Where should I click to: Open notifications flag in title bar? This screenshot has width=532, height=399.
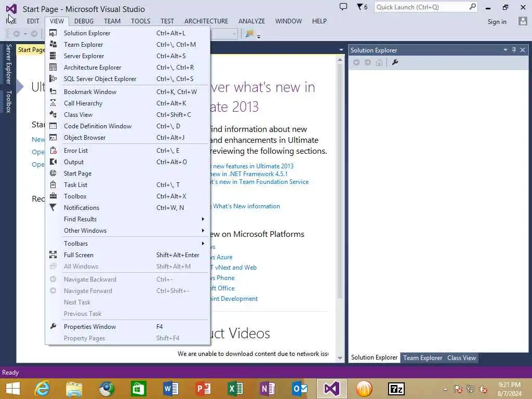point(362,7)
